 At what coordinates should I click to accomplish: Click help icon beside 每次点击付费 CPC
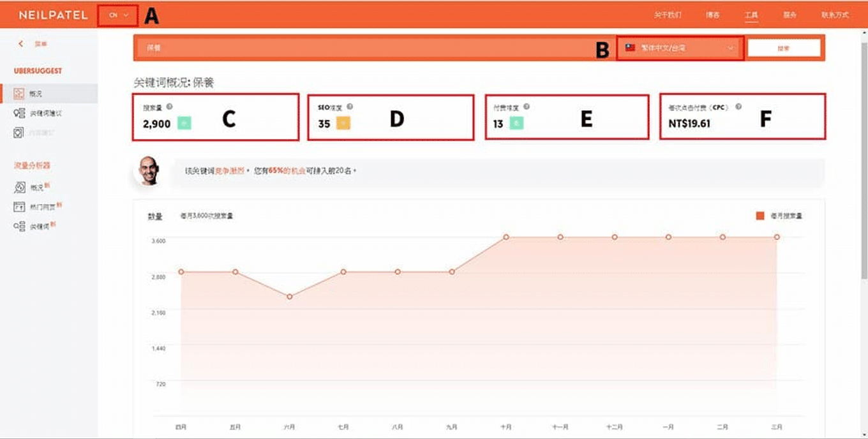click(738, 107)
